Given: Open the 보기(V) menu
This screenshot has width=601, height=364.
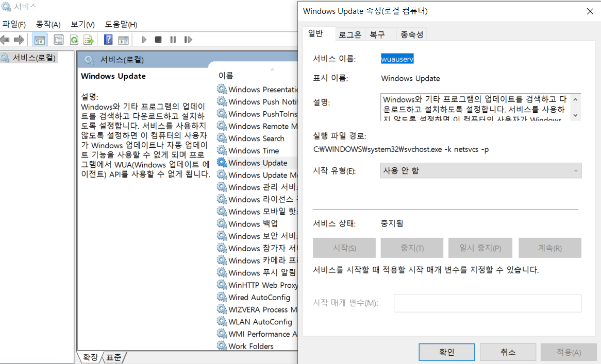Looking at the screenshot, I should click(82, 25).
